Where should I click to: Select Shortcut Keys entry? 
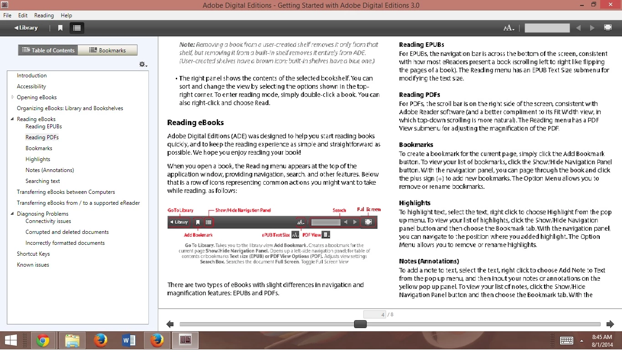[33, 254]
